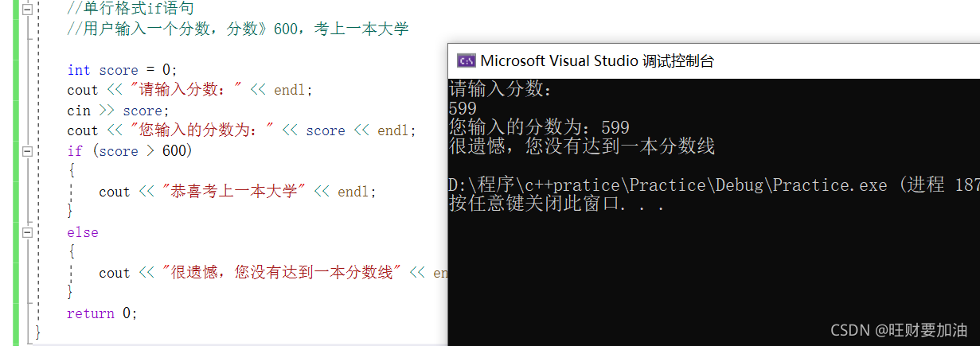Click the console input value 599
980x346 pixels.
(463, 108)
